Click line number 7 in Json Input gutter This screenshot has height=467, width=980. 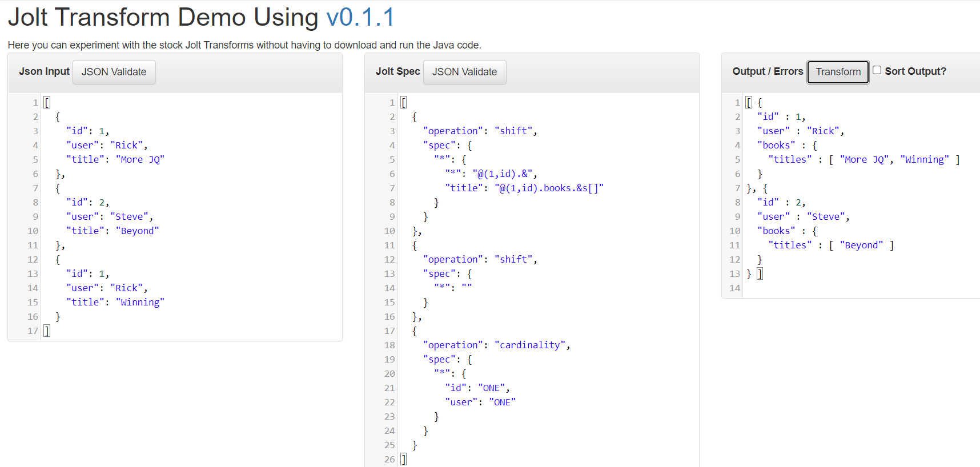point(35,188)
